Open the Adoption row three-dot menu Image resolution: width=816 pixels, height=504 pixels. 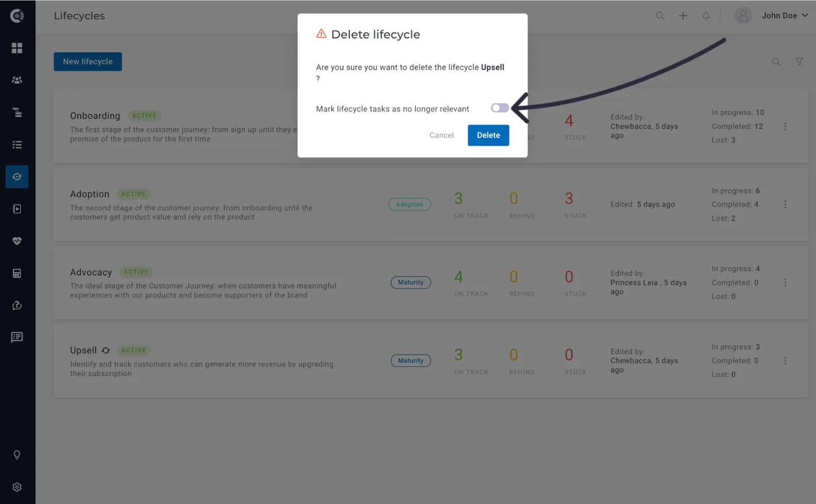785,204
